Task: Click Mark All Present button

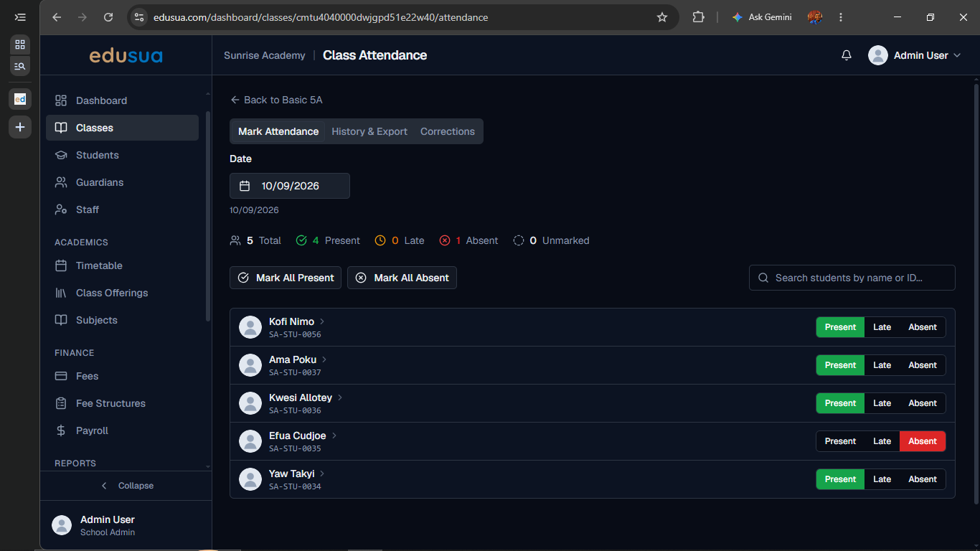Action: [x=286, y=278]
